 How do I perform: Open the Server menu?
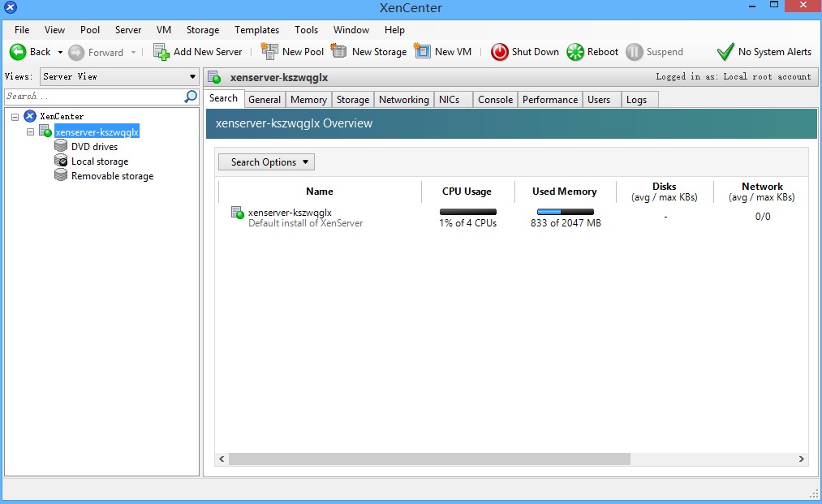[x=128, y=30]
